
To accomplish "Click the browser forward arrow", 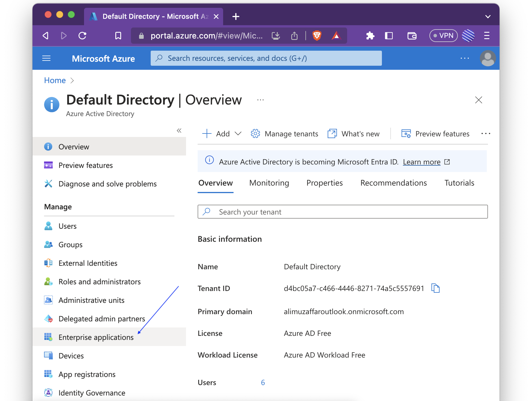I will tap(64, 36).
